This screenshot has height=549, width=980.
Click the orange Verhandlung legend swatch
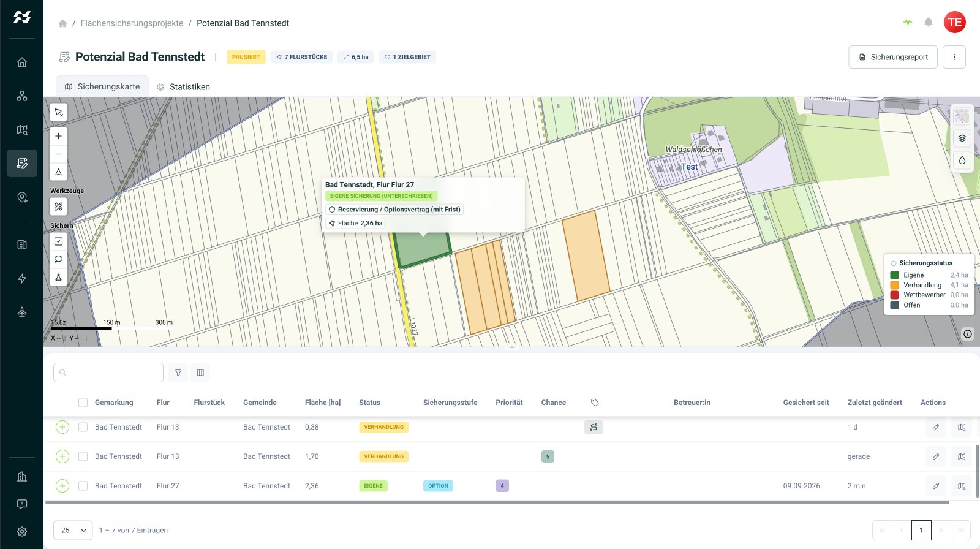pyautogui.click(x=894, y=285)
